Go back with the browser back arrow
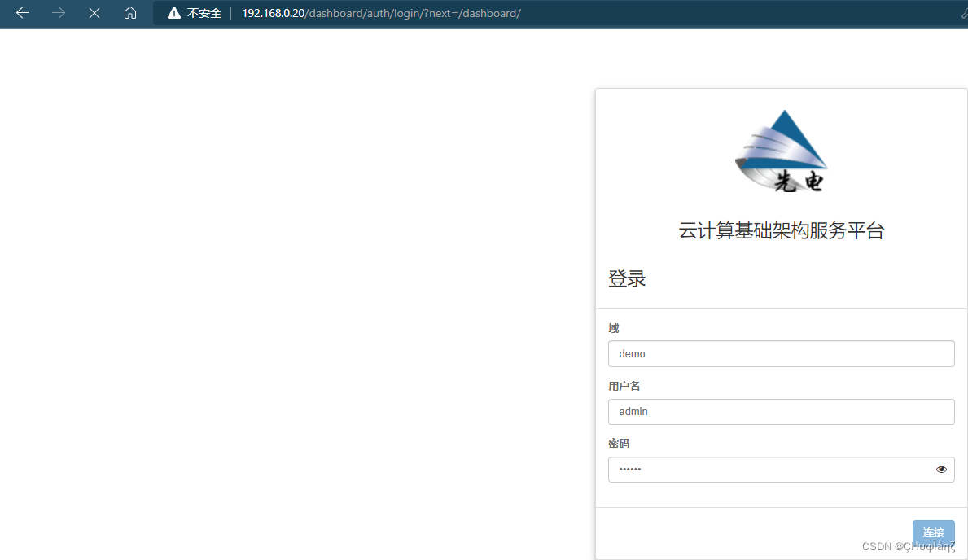 click(23, 13)
